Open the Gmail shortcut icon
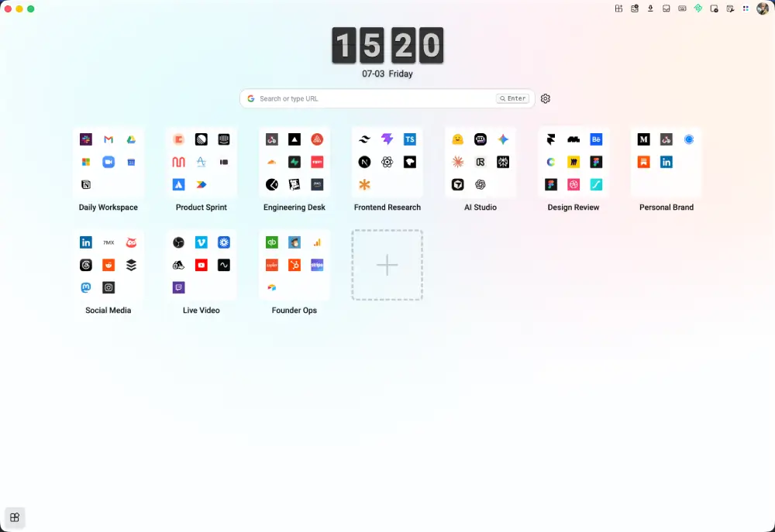 [x=108, y=140]
